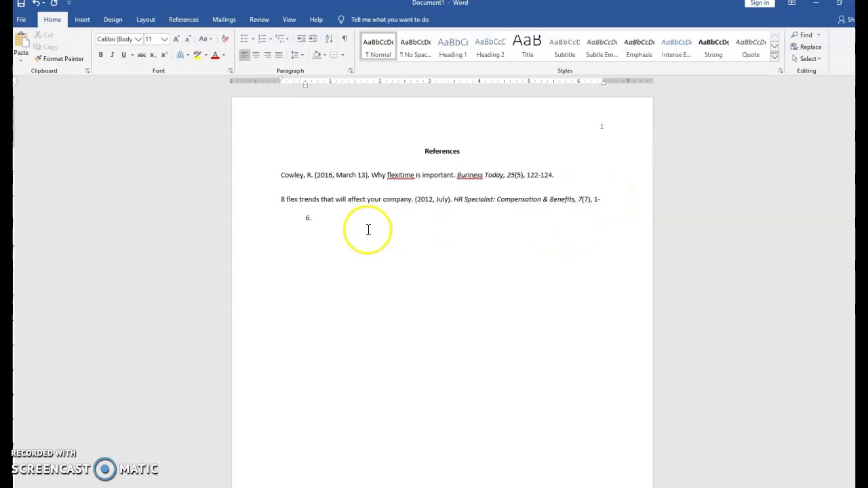Image resolution: width=868 pixels, height=488 pixels.
Task: Open the Replace dialog
Action: click(x=806, y=47)
